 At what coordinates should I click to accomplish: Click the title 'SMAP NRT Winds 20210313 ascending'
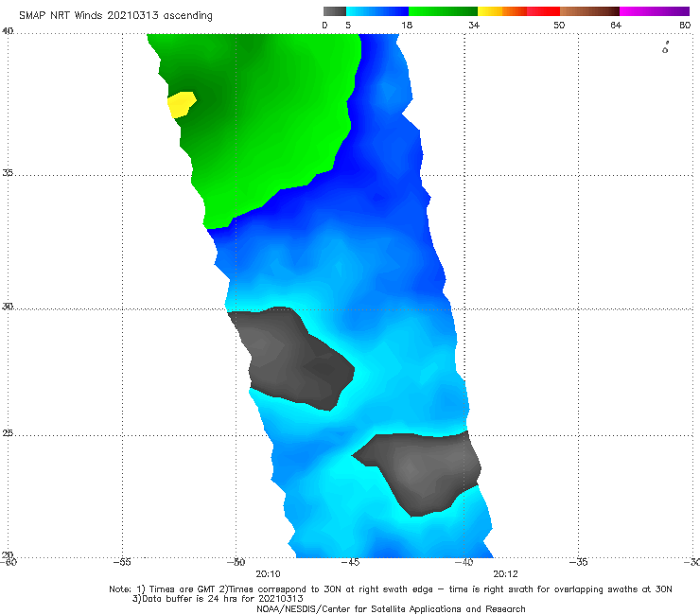click(x=115, y=15)
